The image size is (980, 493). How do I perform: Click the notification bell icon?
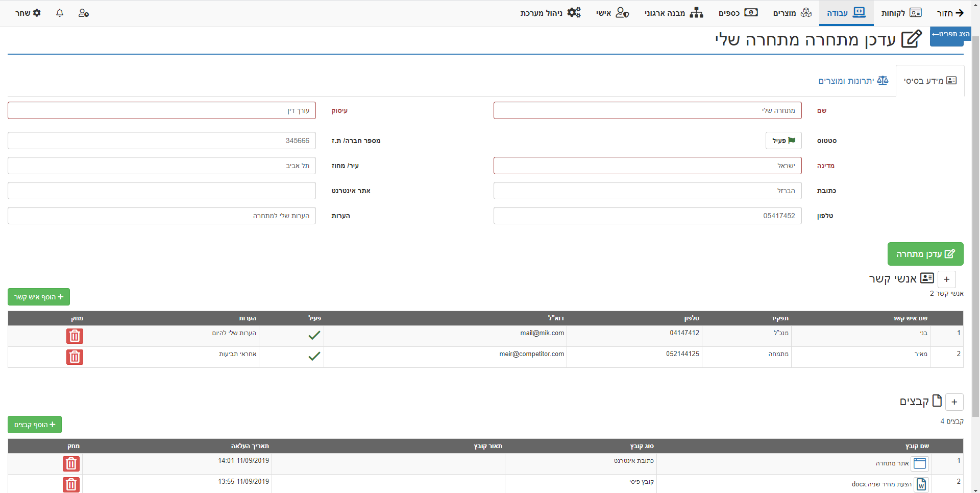[60, 13]
